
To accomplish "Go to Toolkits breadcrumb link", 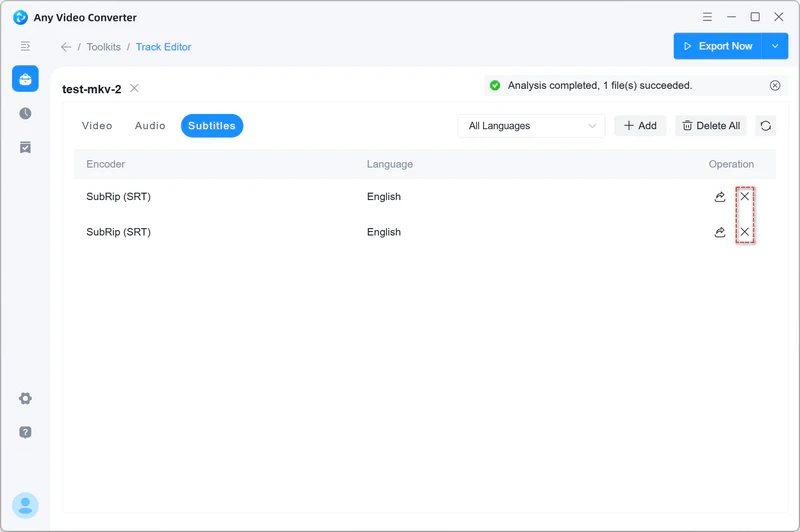I will (104, 47).
